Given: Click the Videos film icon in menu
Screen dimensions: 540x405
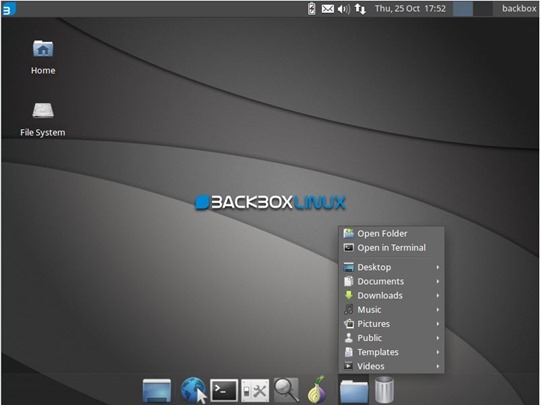Looking at the screenshot, I should [x=349, y=366].
